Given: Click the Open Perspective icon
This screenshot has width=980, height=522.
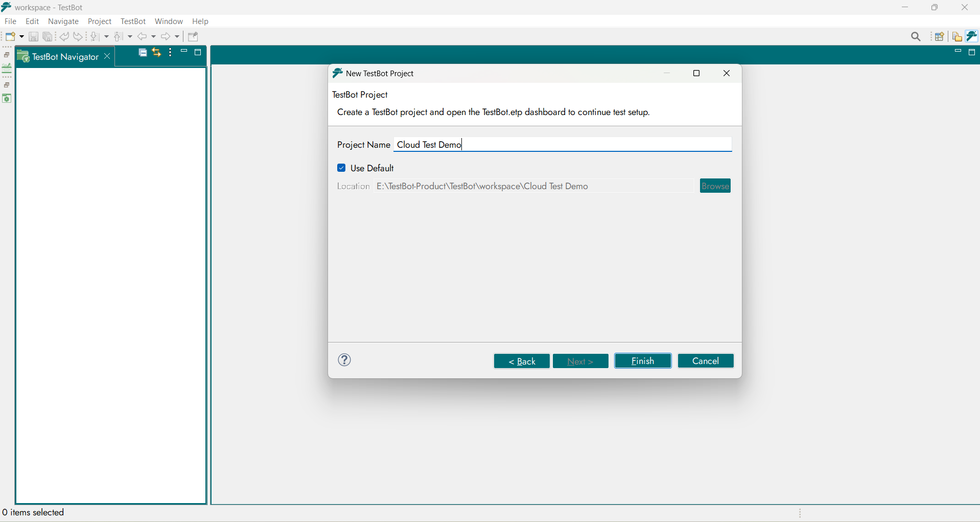Looking at the screenshot, I should pyautogui.click(x=939, y=37).
